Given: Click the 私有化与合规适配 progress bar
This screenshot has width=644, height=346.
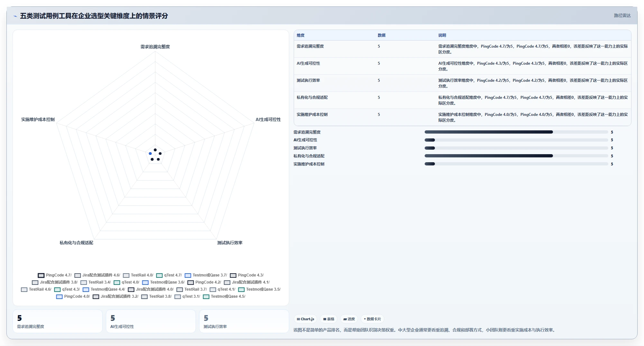Looking at the screenshot, I should [516, 156].
